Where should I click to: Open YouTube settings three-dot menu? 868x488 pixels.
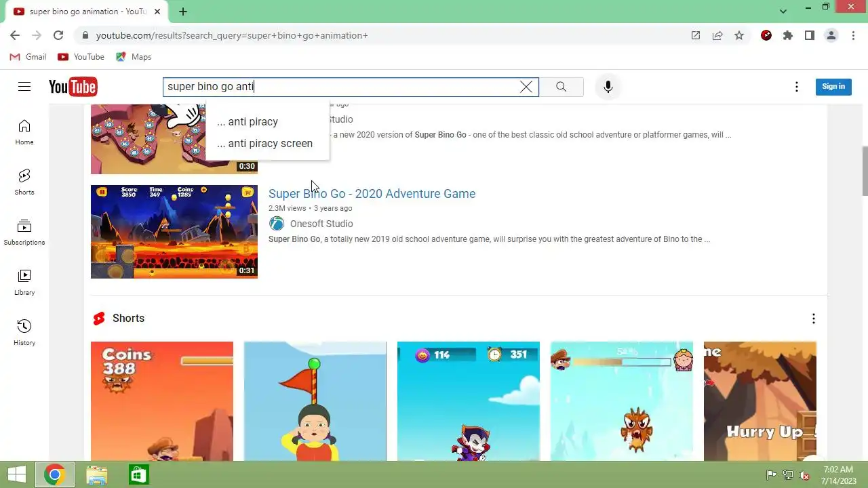797,87
